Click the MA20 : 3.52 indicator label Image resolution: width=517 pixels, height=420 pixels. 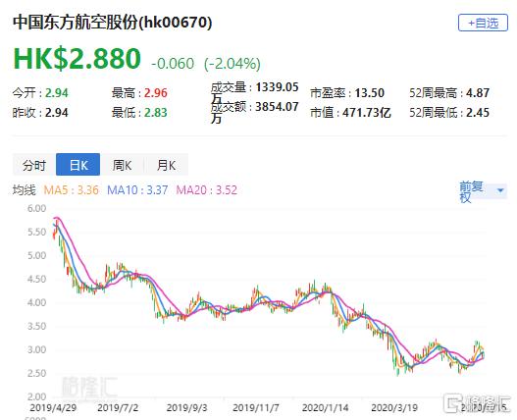pos(207,190)
